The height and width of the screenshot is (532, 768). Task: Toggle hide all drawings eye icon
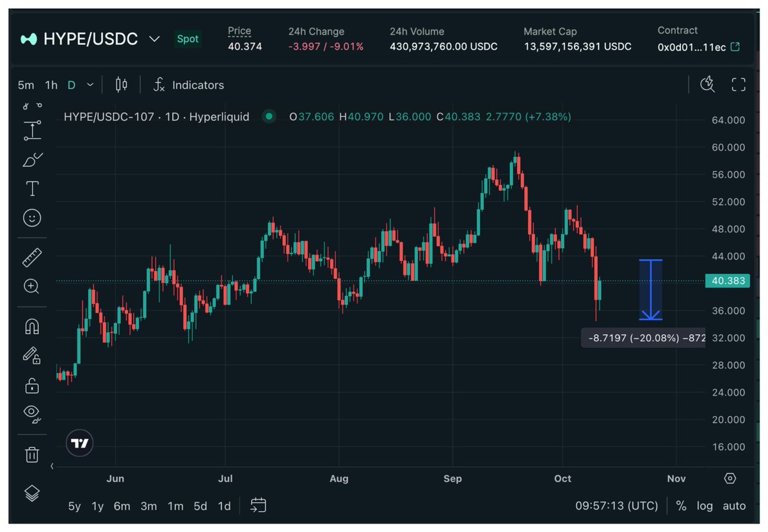click(x=32, y=414)
